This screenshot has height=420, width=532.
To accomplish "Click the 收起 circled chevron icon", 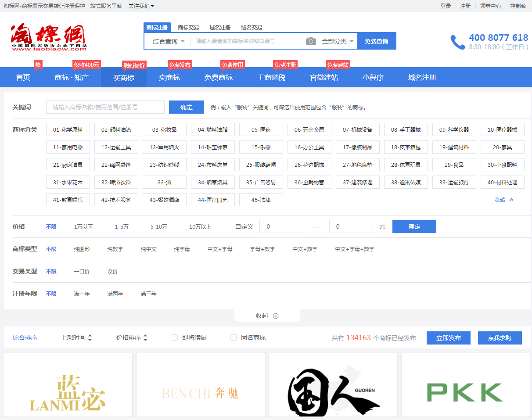I will tap(276, 316).
